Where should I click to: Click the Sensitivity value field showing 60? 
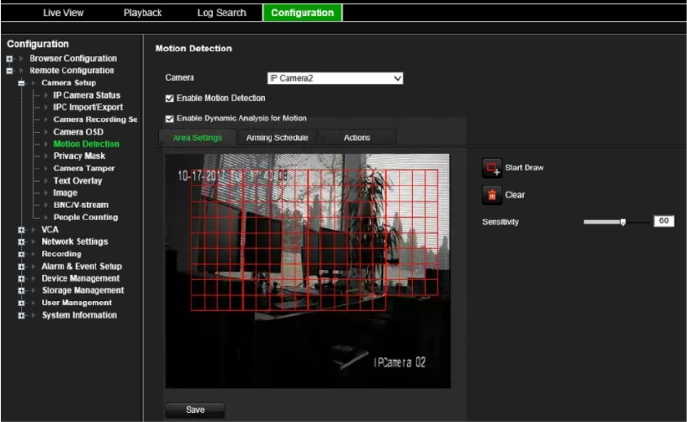(664, 221)
